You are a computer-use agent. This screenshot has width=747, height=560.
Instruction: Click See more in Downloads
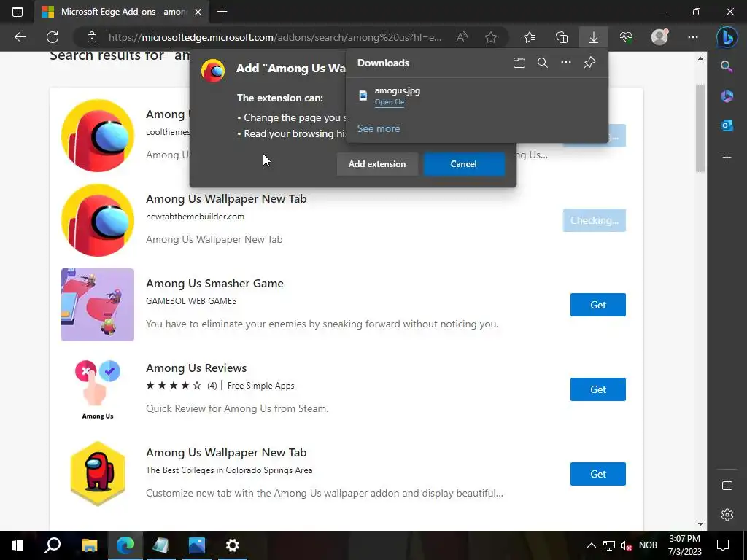pyautogui.click(x=379, y=128)
